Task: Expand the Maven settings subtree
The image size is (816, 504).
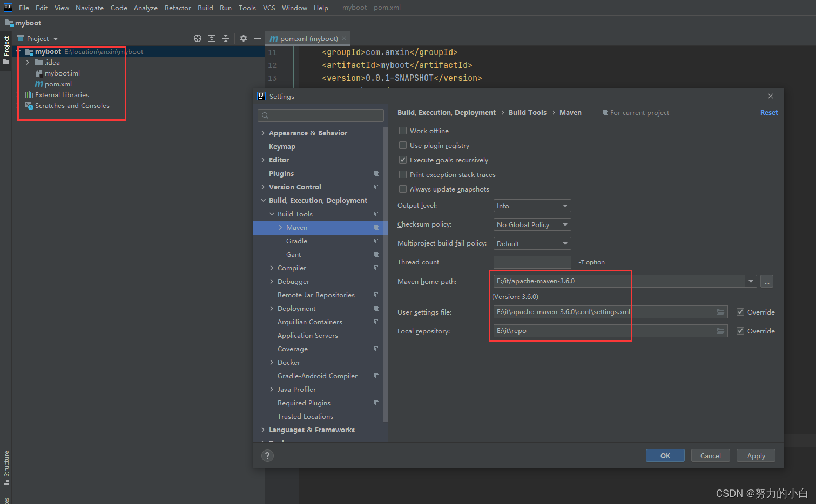Action: coord(280,228)
